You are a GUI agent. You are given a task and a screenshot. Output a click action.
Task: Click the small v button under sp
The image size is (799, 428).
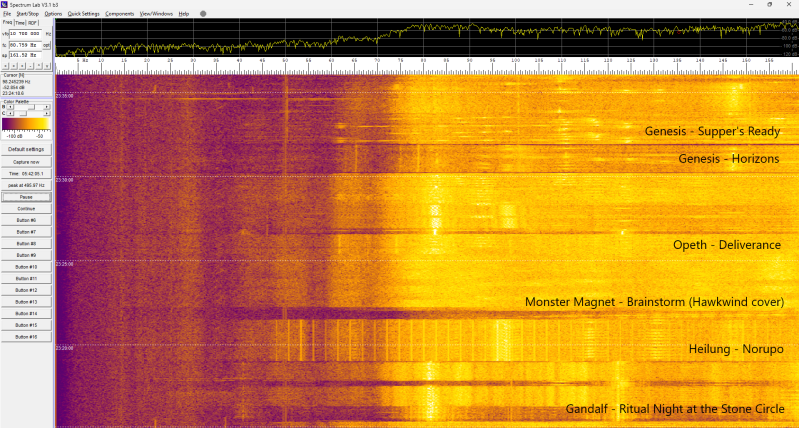[47, 66]
